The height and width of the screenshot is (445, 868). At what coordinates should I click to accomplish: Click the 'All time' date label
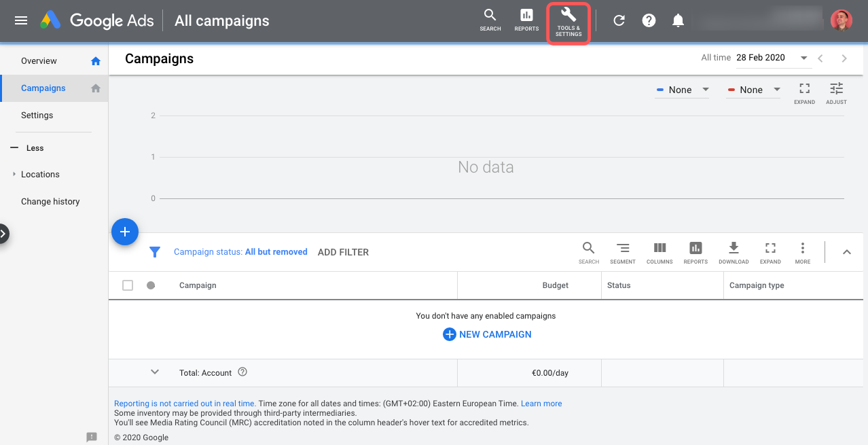click(716, 58)
